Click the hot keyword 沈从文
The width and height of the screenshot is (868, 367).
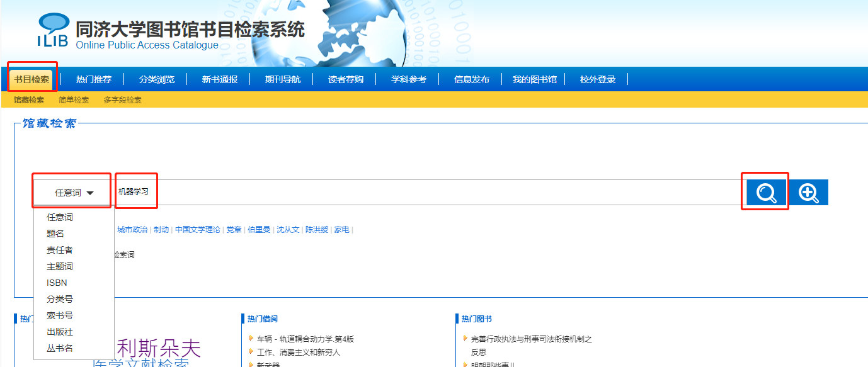click(288, 230)
